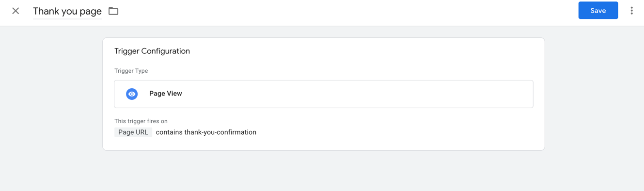Close the trigger editor with the X icon
644x191 pixels.
16,11
